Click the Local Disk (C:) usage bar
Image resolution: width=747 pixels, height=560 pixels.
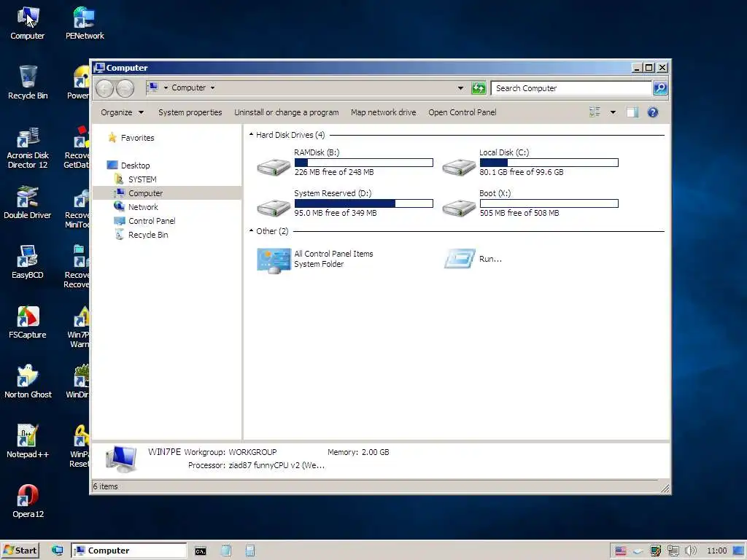click(x=549, y=163)
